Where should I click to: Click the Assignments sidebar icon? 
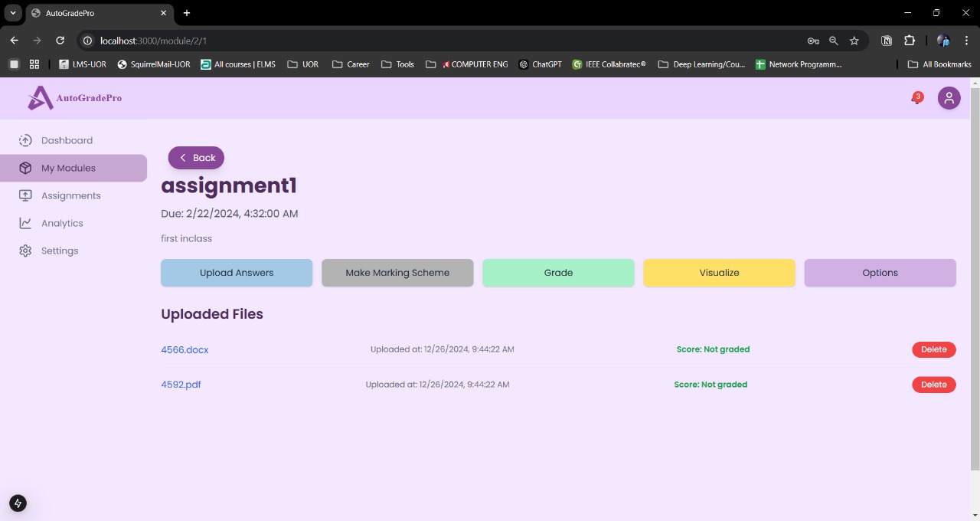25,195
